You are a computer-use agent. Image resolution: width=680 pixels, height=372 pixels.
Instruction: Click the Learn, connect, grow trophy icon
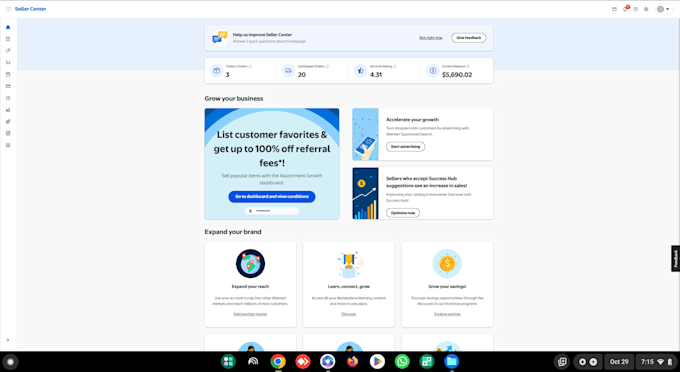(x=349, y=264)
